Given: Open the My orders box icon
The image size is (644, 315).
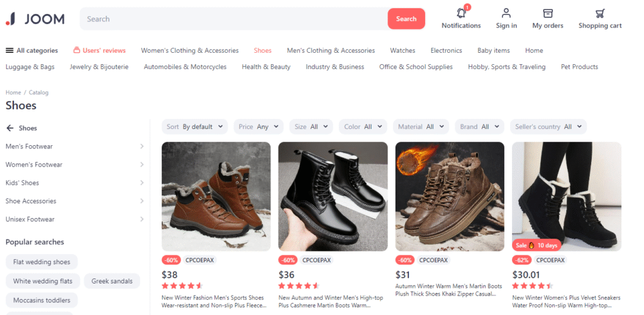Looking at the screenshot, I should (548, 13).
